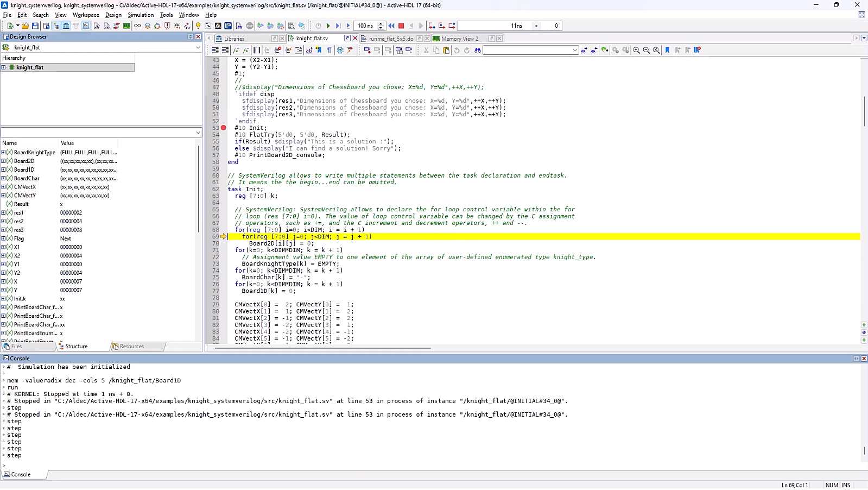Click the comment-out /* icon
The height and width of the screenshot is (490, 868).
(236, 50)
